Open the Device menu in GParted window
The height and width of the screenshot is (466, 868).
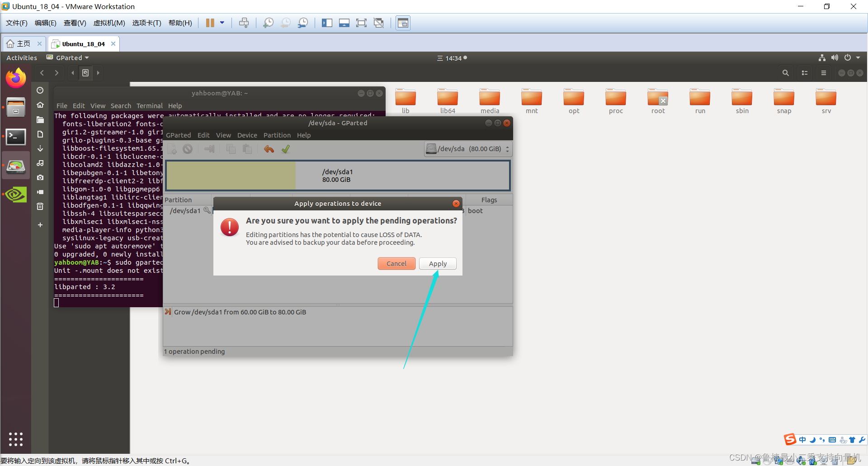[247, 135]
